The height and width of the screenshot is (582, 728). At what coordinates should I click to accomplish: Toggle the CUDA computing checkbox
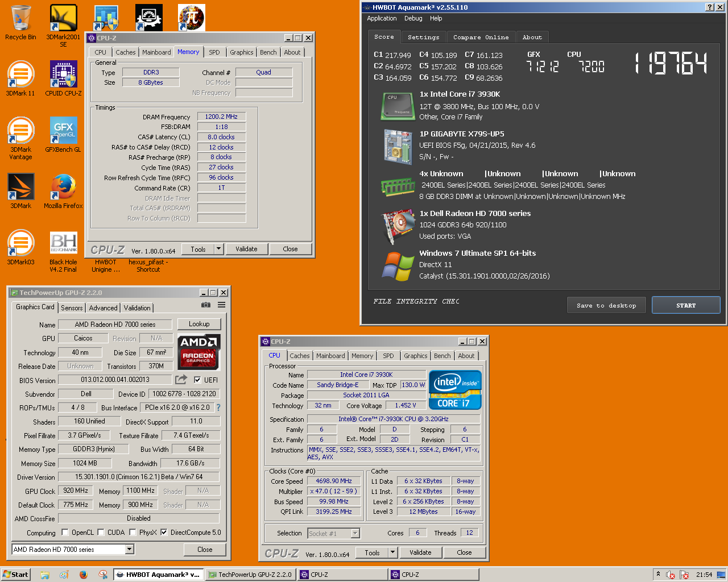tap(101, 533)
